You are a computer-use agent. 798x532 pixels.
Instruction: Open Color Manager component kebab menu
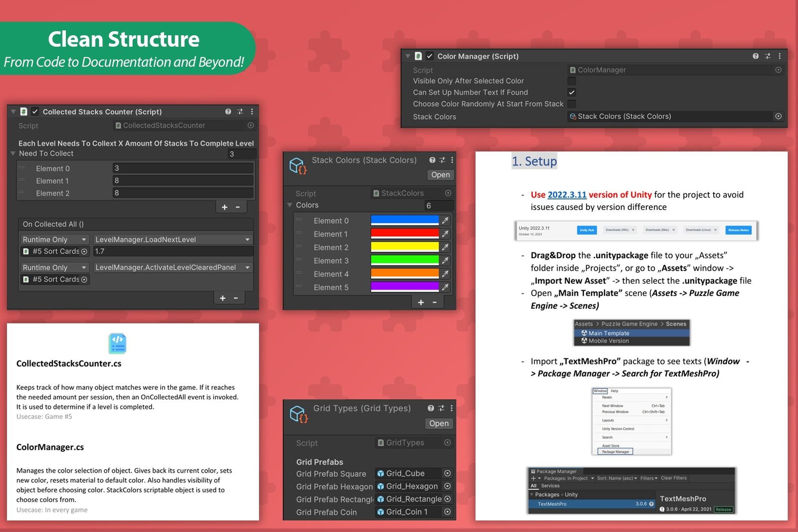click(779, 56)
